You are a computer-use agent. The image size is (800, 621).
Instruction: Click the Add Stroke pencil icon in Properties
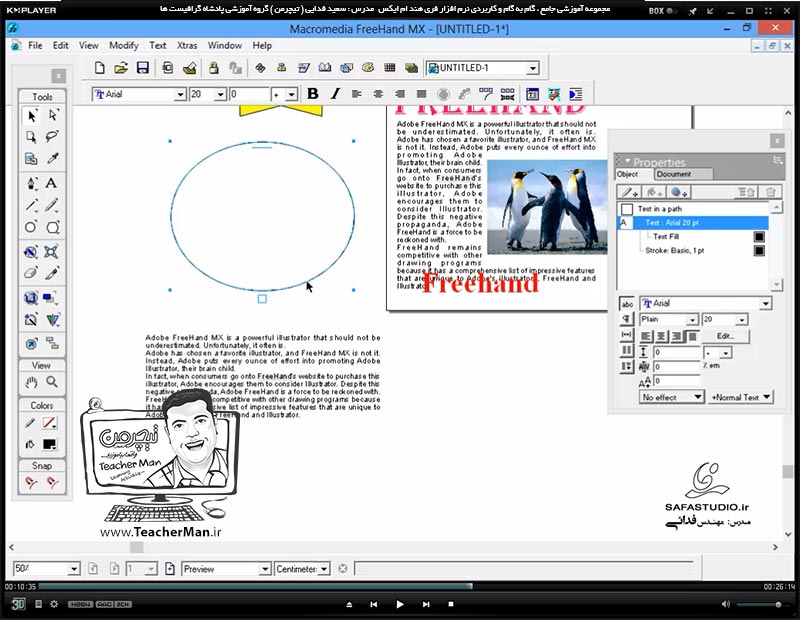[x=629, y=192]
